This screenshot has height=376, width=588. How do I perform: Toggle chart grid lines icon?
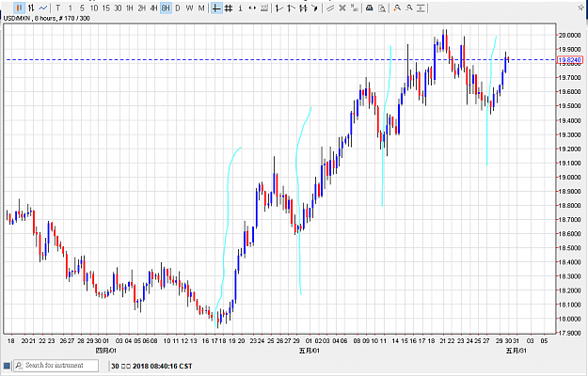tap(229, 8)
